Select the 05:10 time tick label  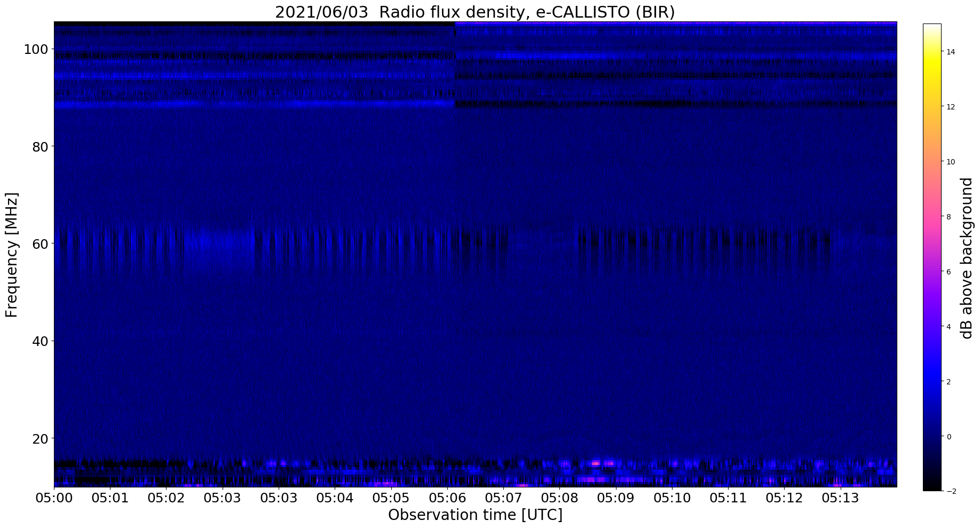coord(671,499)
